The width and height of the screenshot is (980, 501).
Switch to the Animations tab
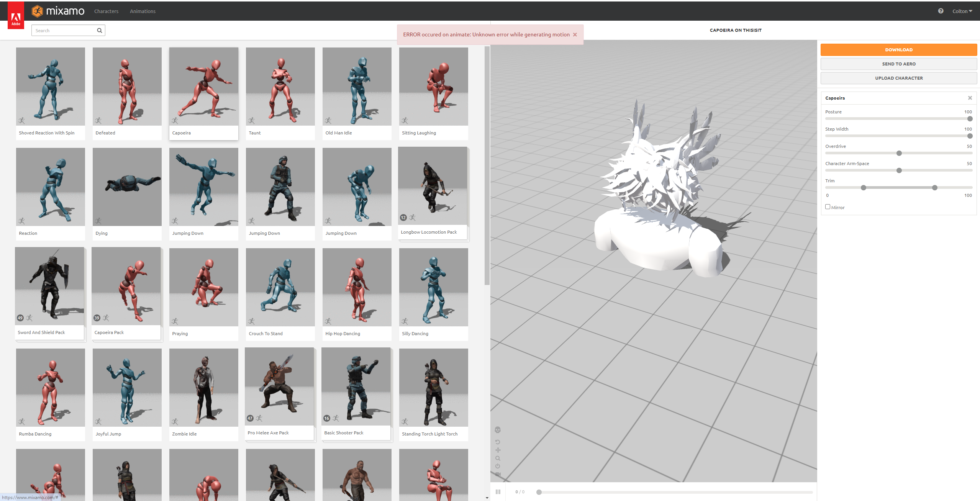143,11
